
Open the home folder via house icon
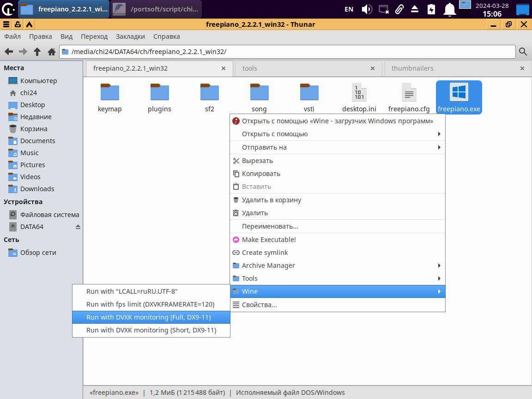(52, 52)
